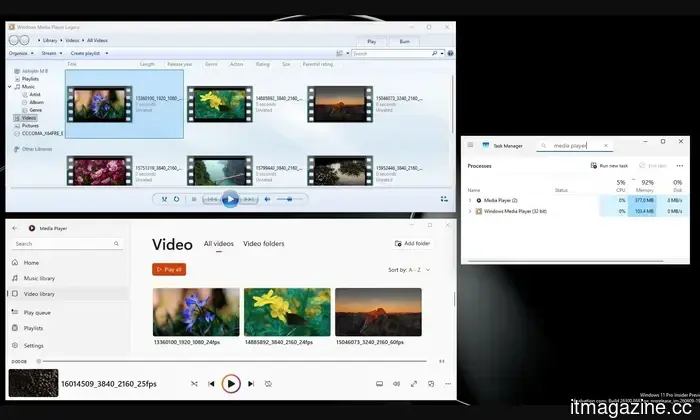The height and width of the screenshot is (420, 700).
Task: Click Library in Legacy breadcrumb
Action: tap(50, 40)
